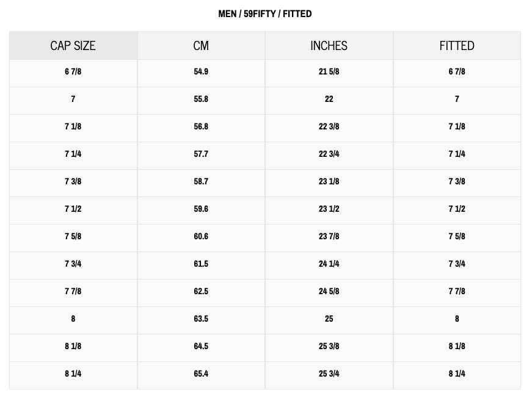Select the 61.5 cm cell

(201, 264)
